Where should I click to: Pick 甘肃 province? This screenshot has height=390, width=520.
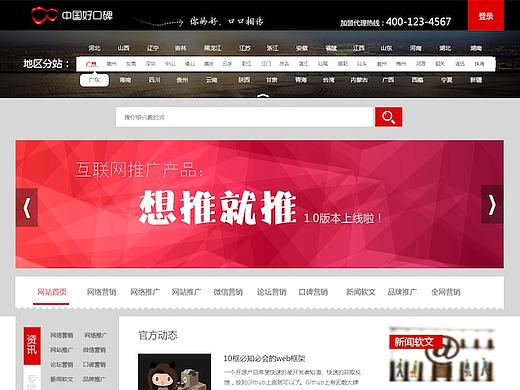click(x=272, y=80)
